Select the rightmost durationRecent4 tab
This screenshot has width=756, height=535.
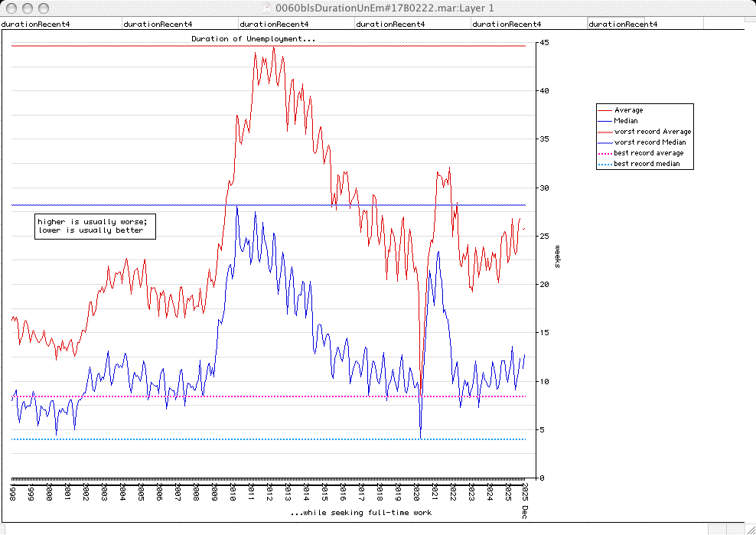click(622, 24)
